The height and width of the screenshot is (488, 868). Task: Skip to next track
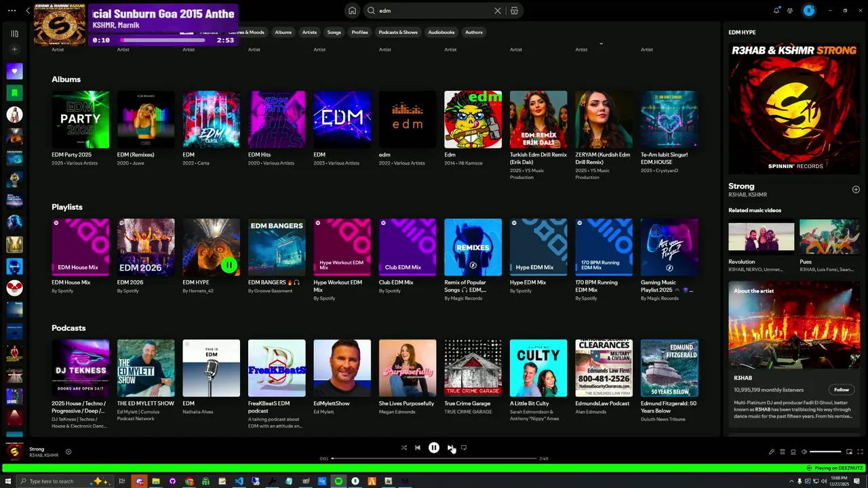(x=450, y=447)
